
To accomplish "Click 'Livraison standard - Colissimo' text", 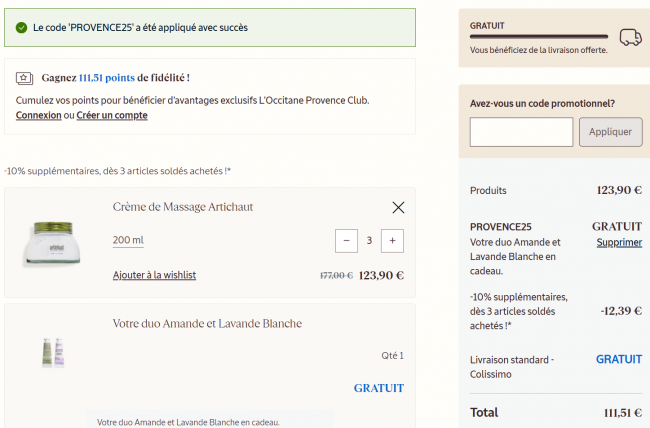I will (512, 367).
